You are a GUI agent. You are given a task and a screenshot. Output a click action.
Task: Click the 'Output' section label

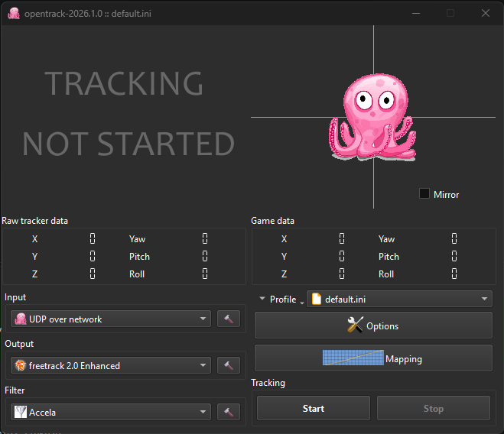tap(19, 344)
